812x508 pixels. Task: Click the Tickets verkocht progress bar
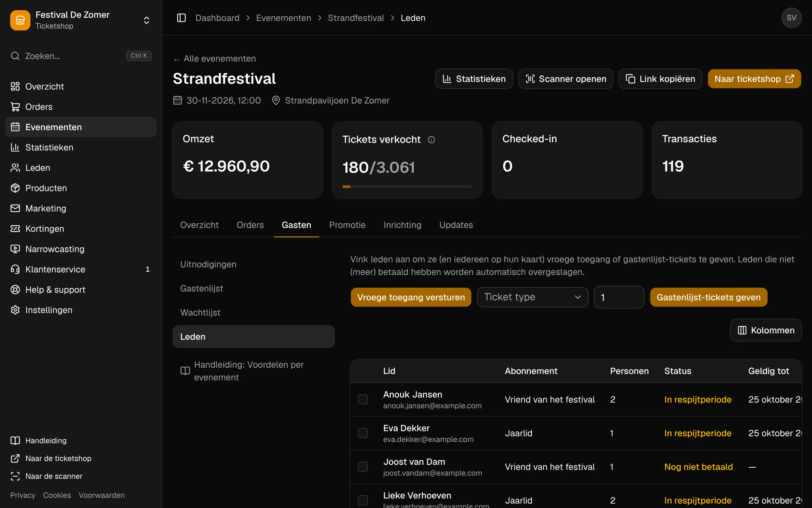point(407,186)
